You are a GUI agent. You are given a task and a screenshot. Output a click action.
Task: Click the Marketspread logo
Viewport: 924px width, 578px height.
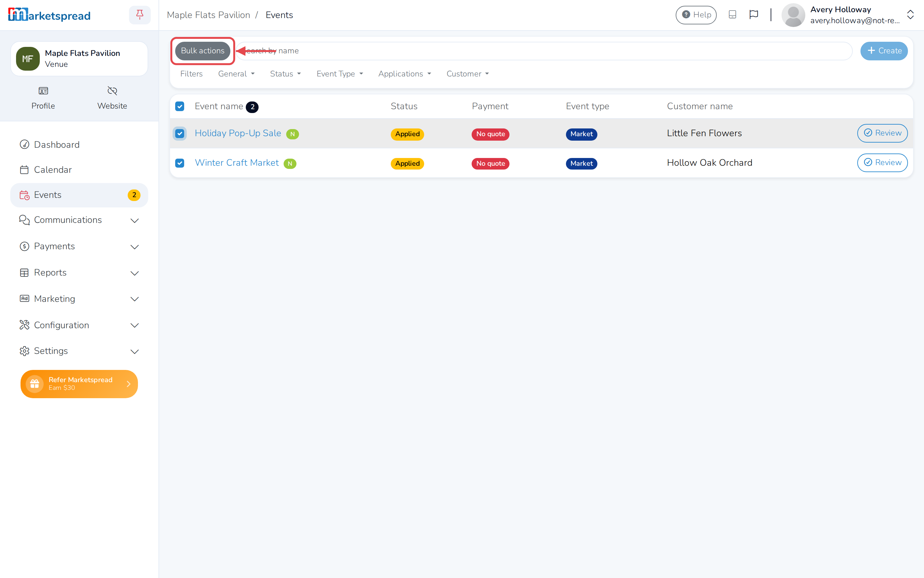(49, 15)
